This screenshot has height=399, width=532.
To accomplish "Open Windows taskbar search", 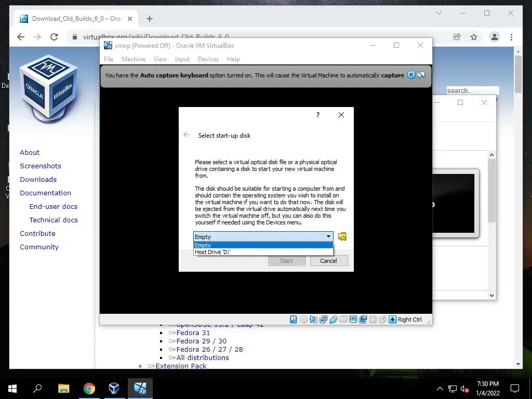I will (x=37, y=389).
